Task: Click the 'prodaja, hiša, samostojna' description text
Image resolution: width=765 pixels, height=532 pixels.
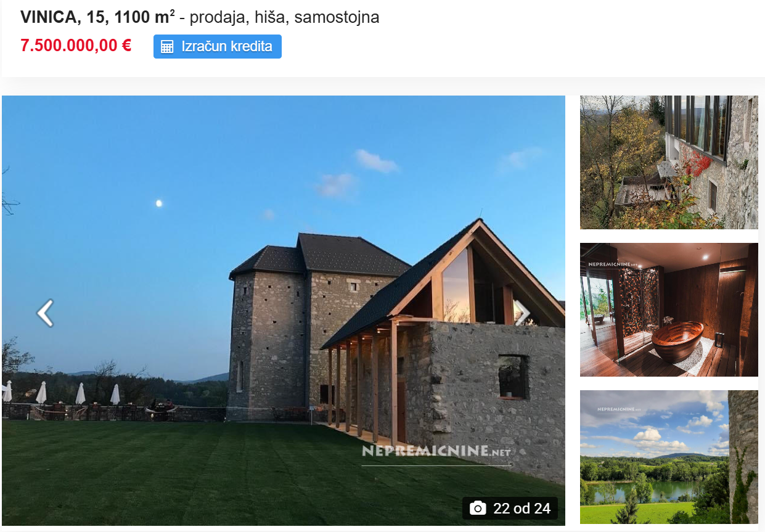Action: click(284, 17)
